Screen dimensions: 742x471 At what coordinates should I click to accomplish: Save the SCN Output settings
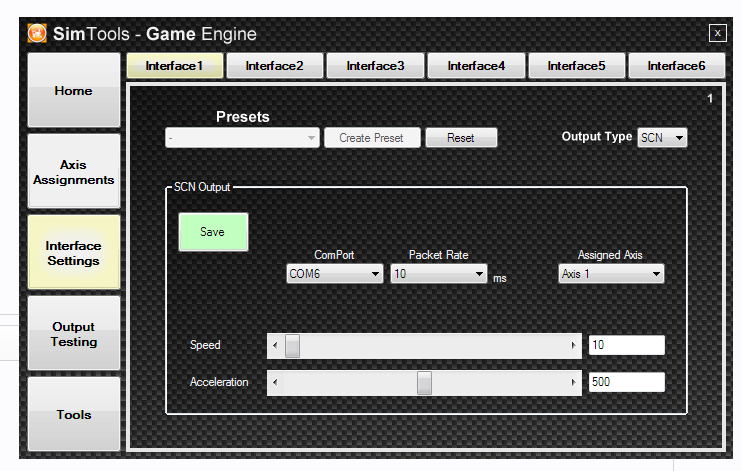click(x=213, y=232)
